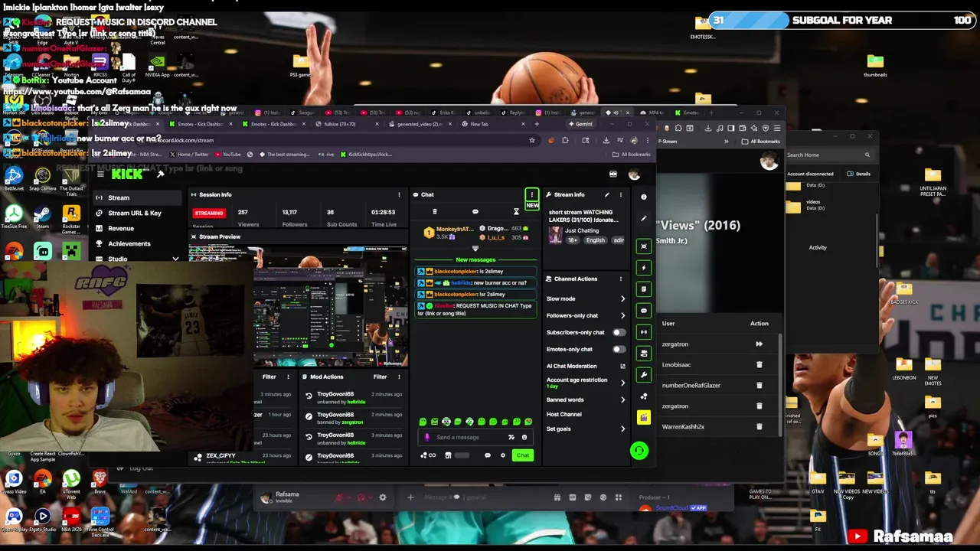Expand Set goals option
The width and height of the screenshot is (980, 551).
[x=622, y=429]
